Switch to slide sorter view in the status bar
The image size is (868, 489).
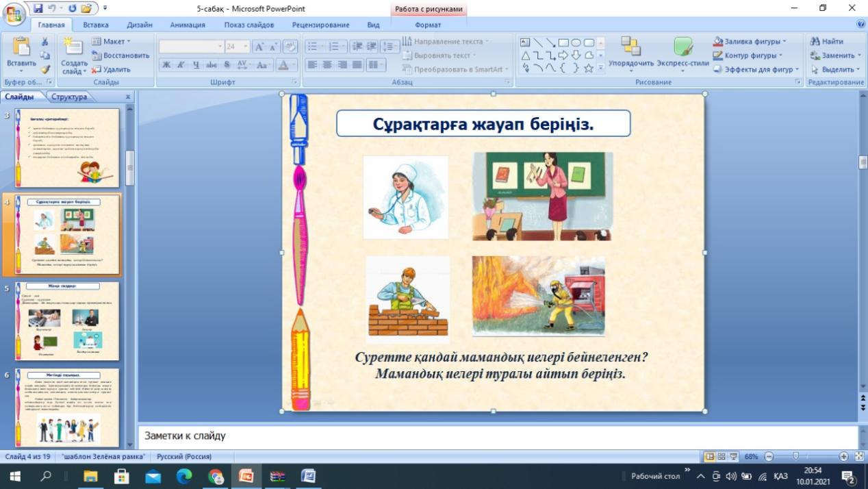(x=722, y=456)
